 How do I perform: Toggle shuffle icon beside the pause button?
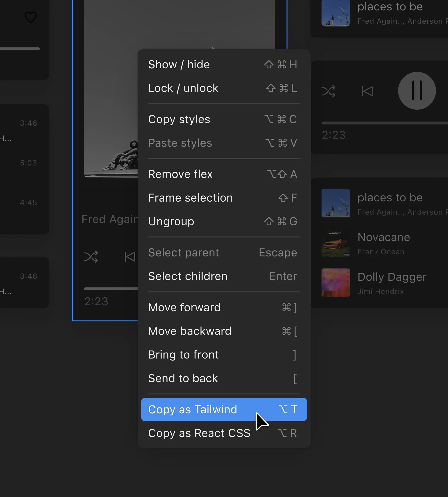328,91
